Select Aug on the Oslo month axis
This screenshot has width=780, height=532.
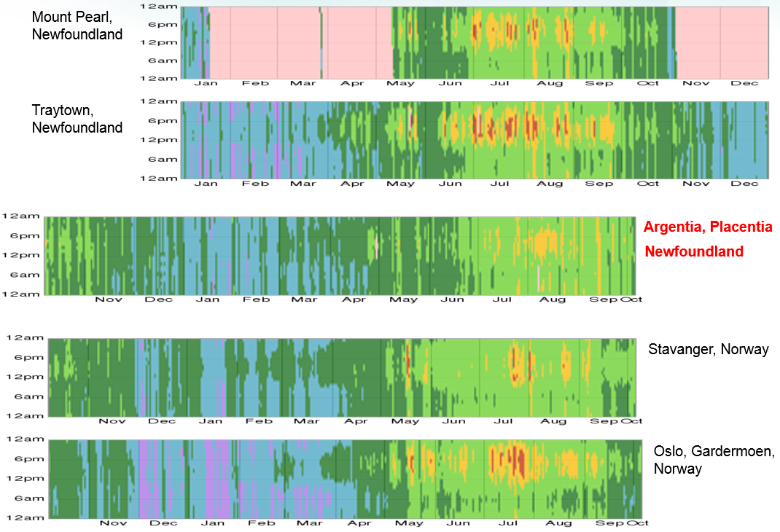(x=558, y=523)
